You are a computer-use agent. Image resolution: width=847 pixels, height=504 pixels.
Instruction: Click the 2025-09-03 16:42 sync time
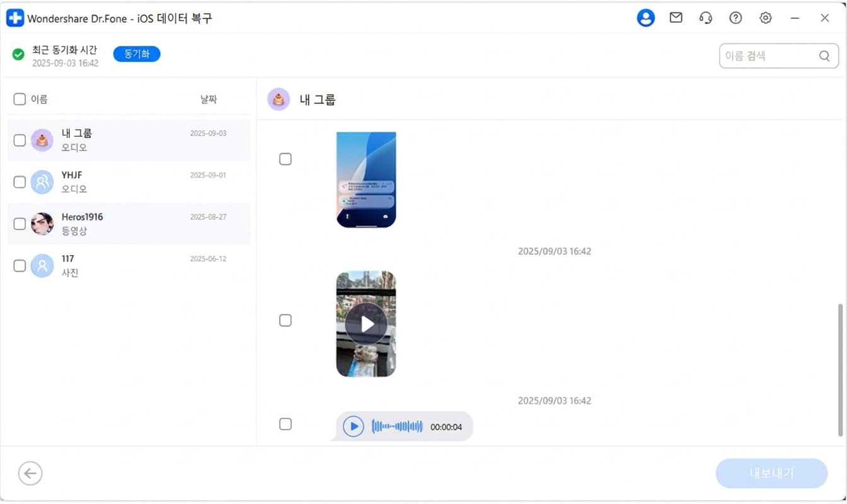pyautogui.click(x=66, y=63)
